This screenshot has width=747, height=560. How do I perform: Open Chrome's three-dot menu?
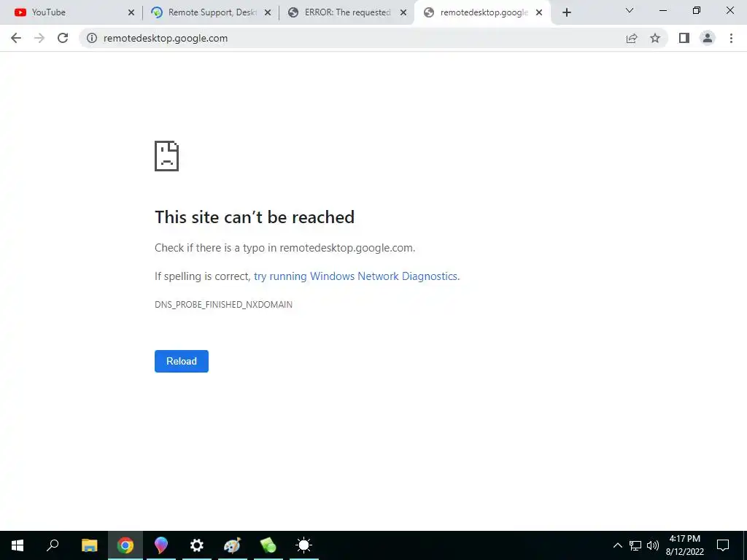pos(731,38)
